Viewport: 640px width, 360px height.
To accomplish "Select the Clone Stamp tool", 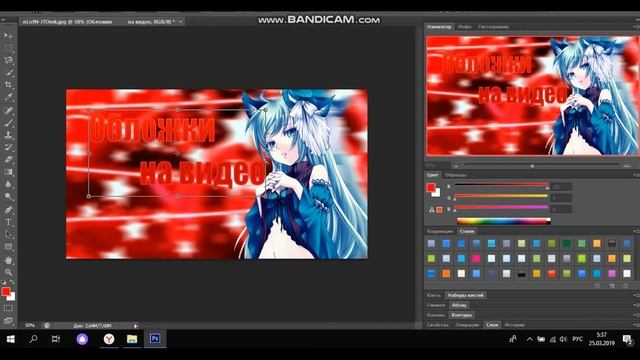I will (8, 135).
